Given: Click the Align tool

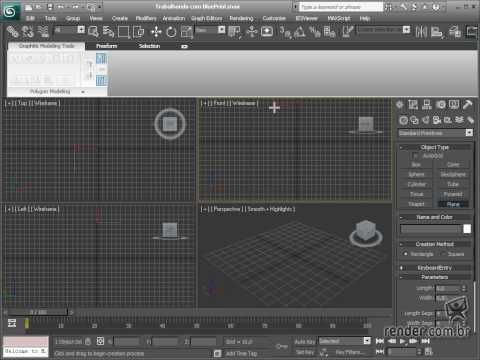Looking at the screenshot, I should tap(437, 32).
